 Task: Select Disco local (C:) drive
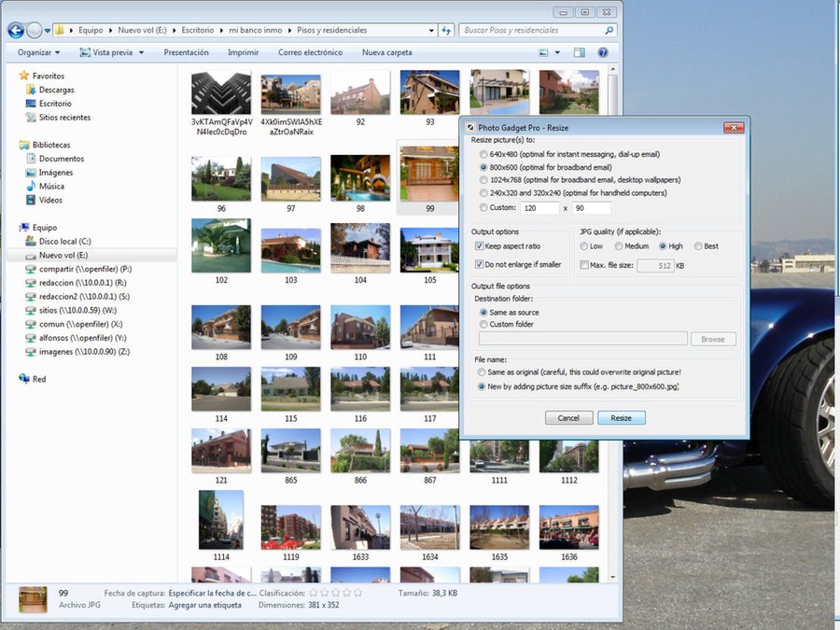64,242
